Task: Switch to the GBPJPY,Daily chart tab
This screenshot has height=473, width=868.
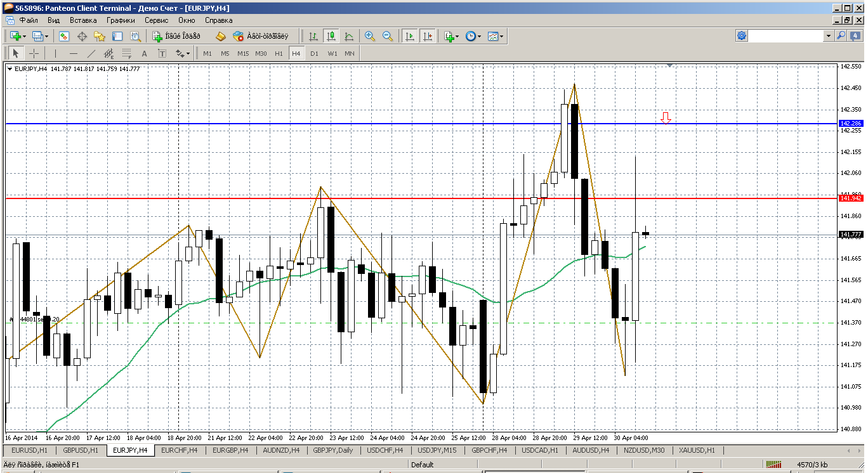Action: (x=333, y=450)
